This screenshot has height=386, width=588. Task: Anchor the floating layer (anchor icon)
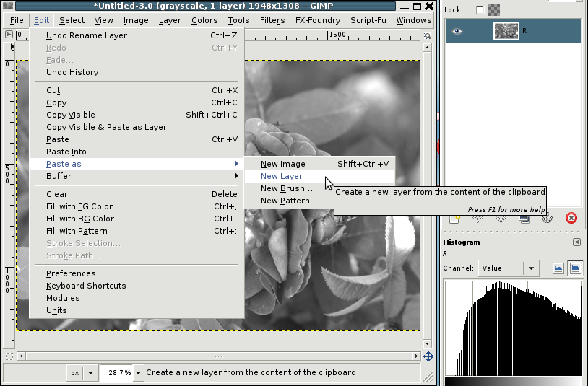point(547,219)
